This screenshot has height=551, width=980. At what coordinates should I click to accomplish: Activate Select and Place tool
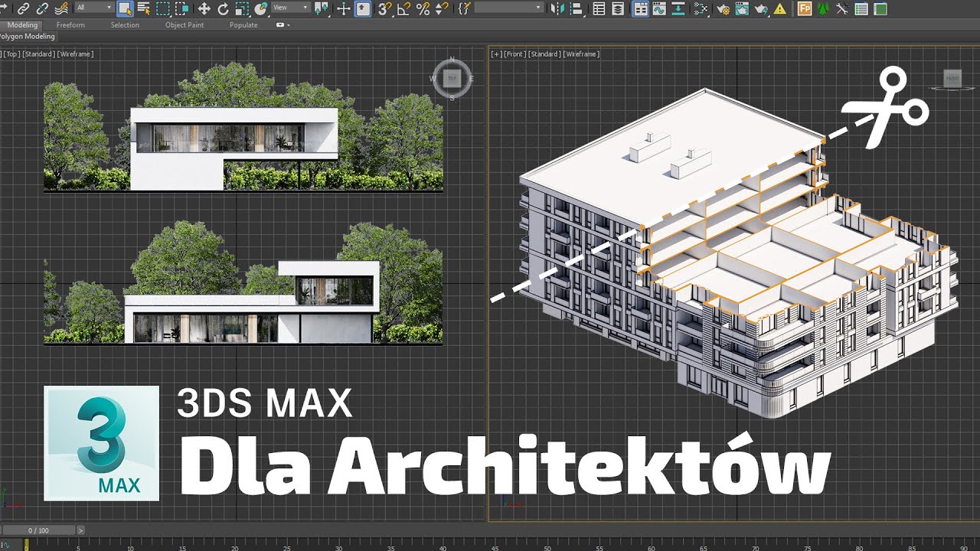coord(261,8)
